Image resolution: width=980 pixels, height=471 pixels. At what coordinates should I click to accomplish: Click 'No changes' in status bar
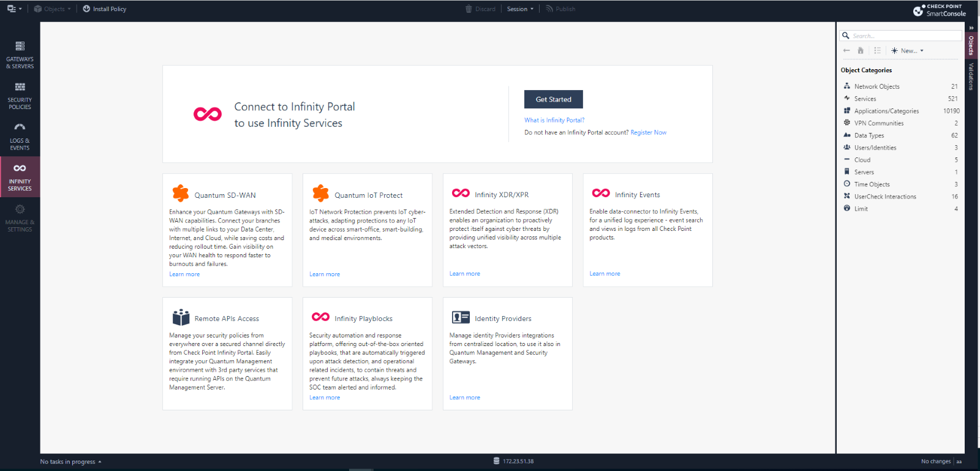click(x=936, y=462)
